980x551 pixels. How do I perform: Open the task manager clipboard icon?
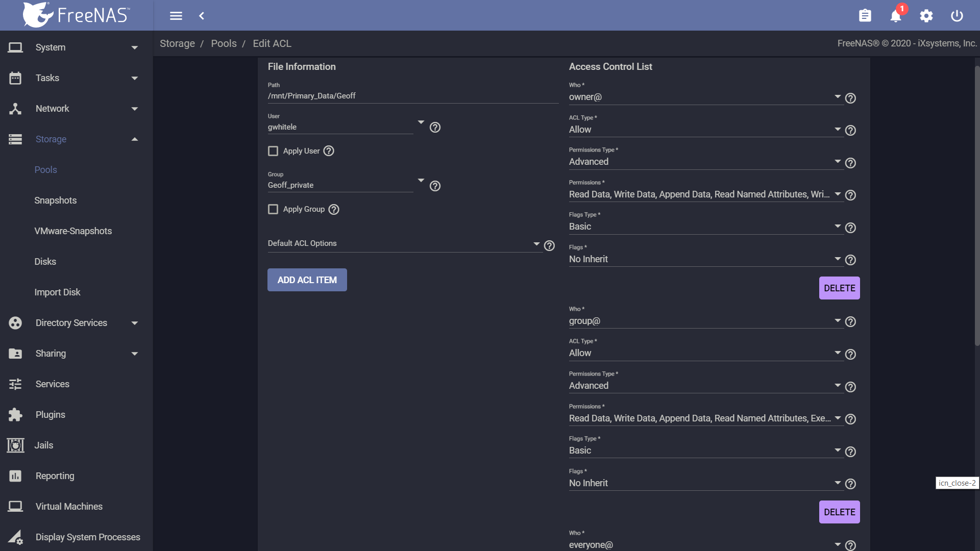coord(865,16)
